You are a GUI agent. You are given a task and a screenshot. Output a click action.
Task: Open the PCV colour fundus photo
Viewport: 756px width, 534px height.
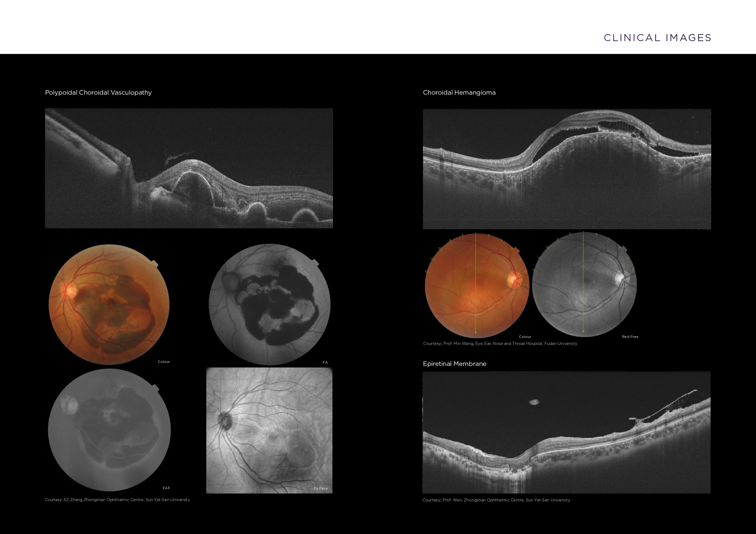[109, 304]
